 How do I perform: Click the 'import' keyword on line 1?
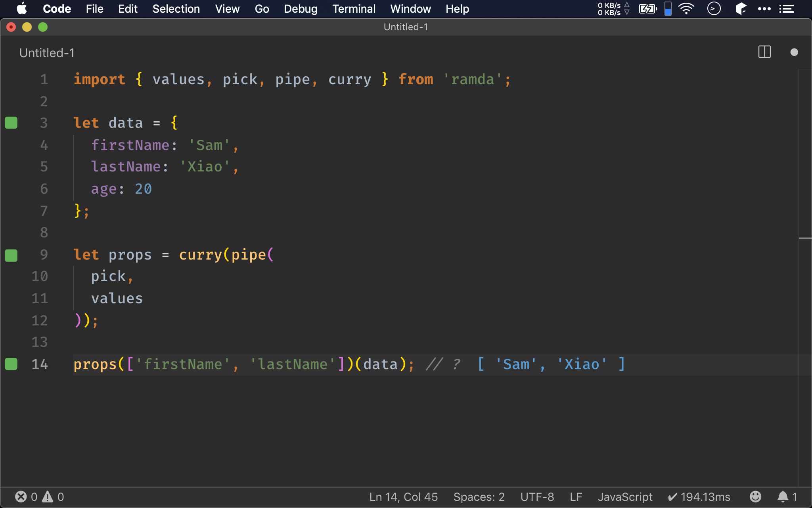(x=100, y=79)
